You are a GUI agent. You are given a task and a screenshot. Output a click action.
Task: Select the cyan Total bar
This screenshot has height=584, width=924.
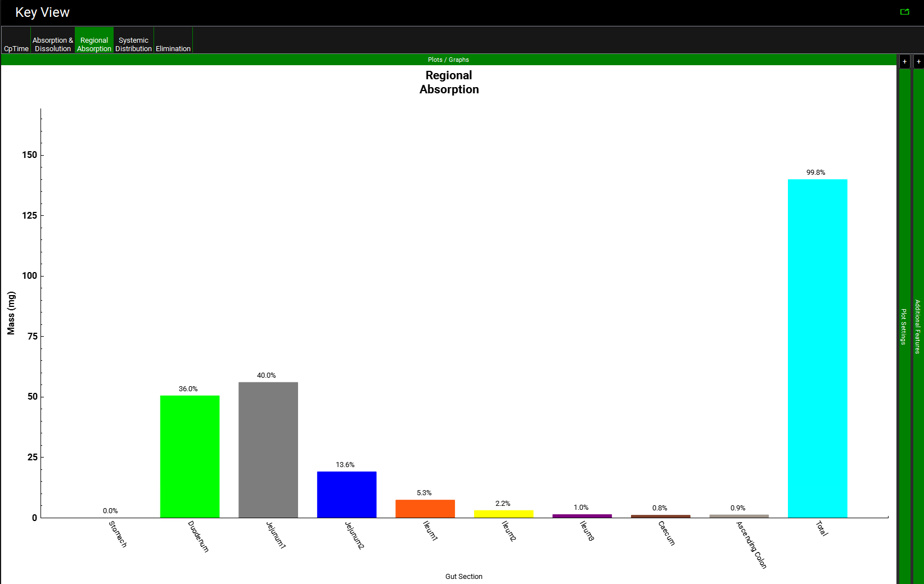tap(817, 348)
